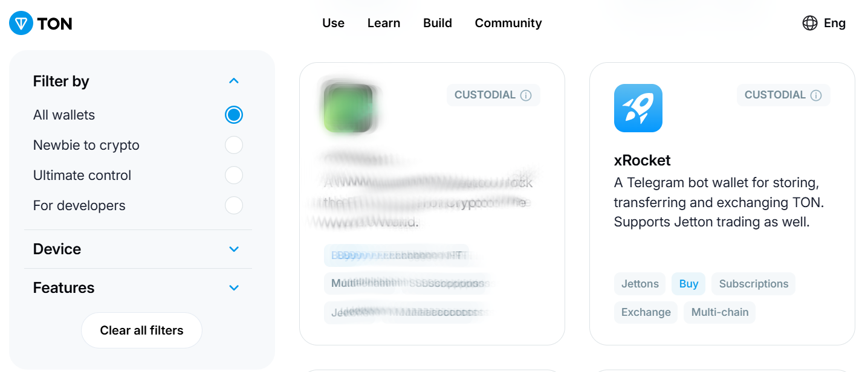Open the Learn menu
Image resolution: width=868 pixels, height=372 pixels.
[x=384, y=23]
